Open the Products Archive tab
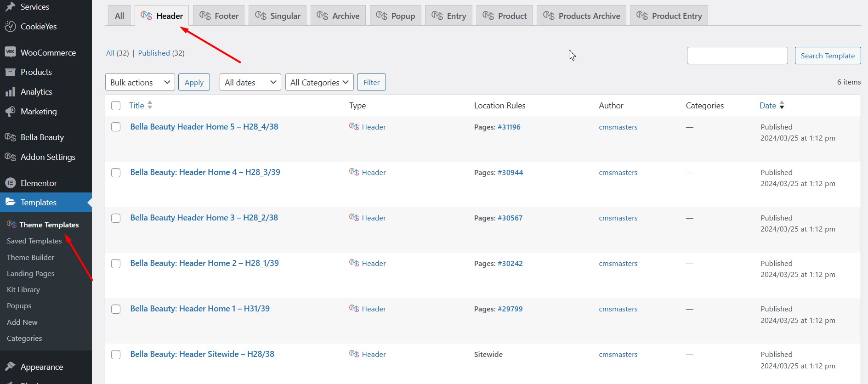Image resolution: width=868 pixels, height=384 pixels. [x=582, y=16]
